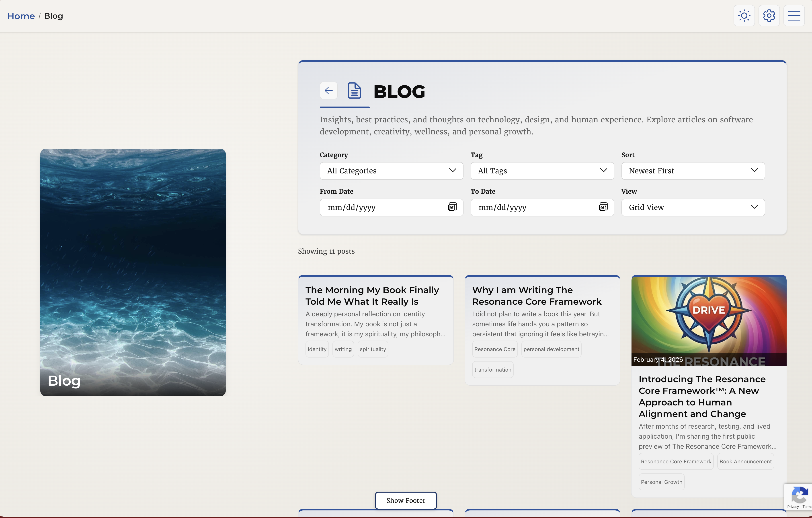
Task: Open the All Categories dropdown
Action: (x=391, y=171)
